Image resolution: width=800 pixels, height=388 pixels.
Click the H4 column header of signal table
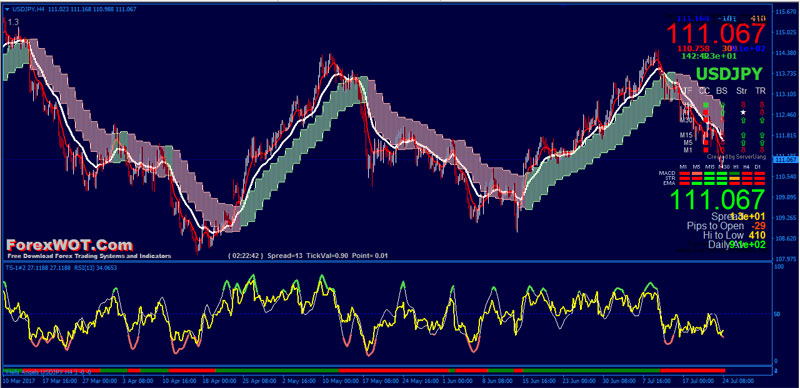click(746, 167)
